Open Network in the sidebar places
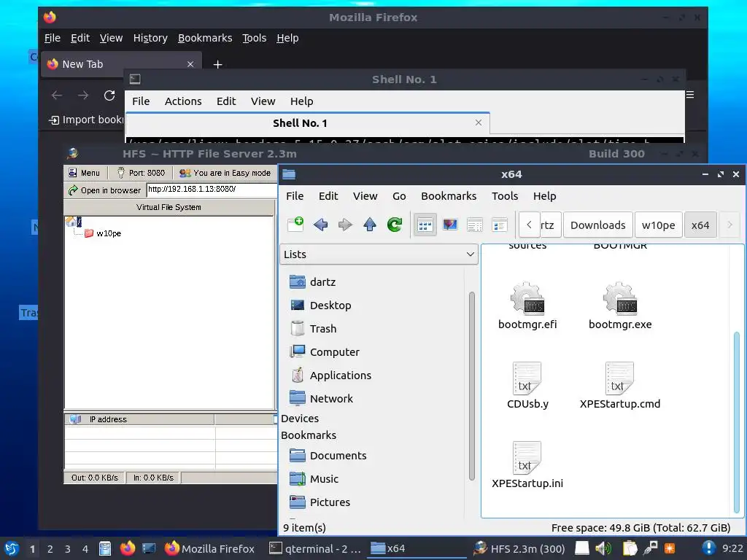This screenshot has height=560, width=747. pyautogui.click(x=321, y=399)
